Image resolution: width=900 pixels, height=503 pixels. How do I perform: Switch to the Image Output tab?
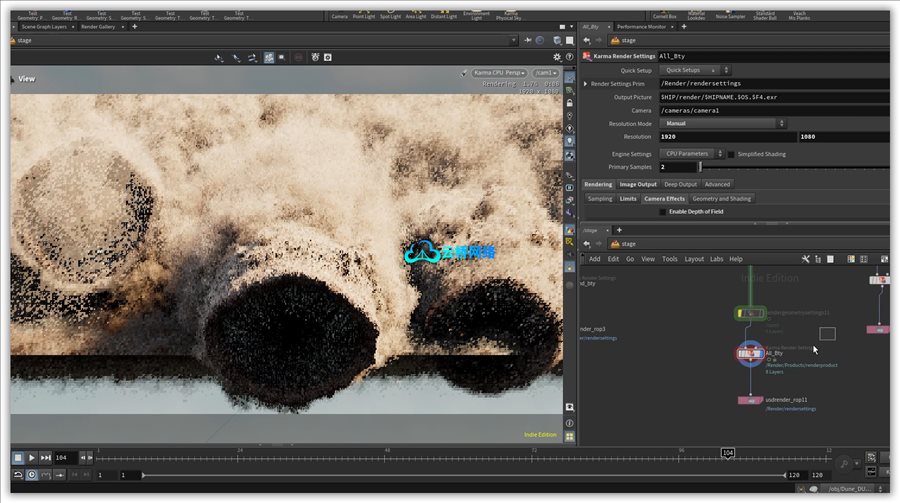click(638, 184)
